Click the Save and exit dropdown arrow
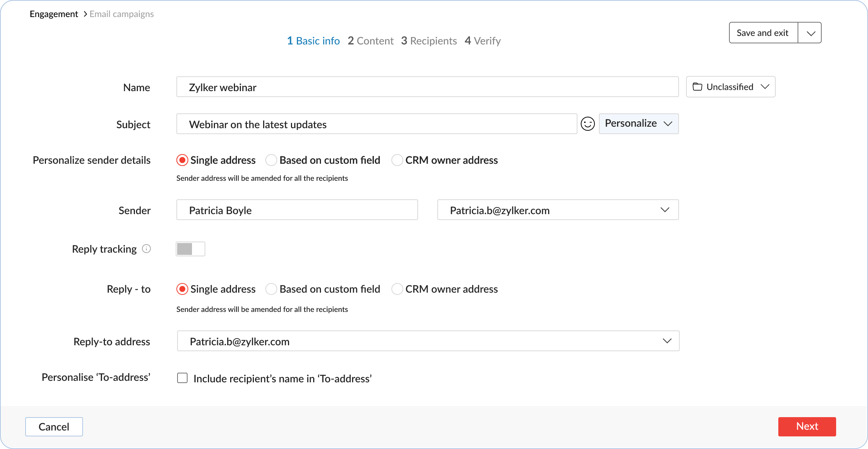 811,33
